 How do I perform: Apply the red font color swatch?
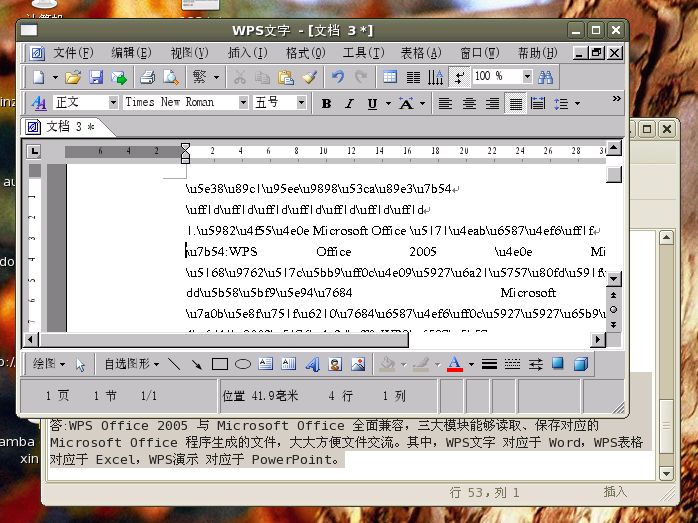click(x=455, y=364)
